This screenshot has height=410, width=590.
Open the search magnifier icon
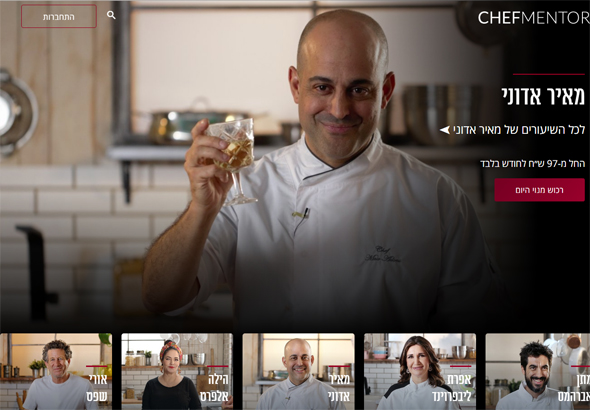[x=111, y=15]
